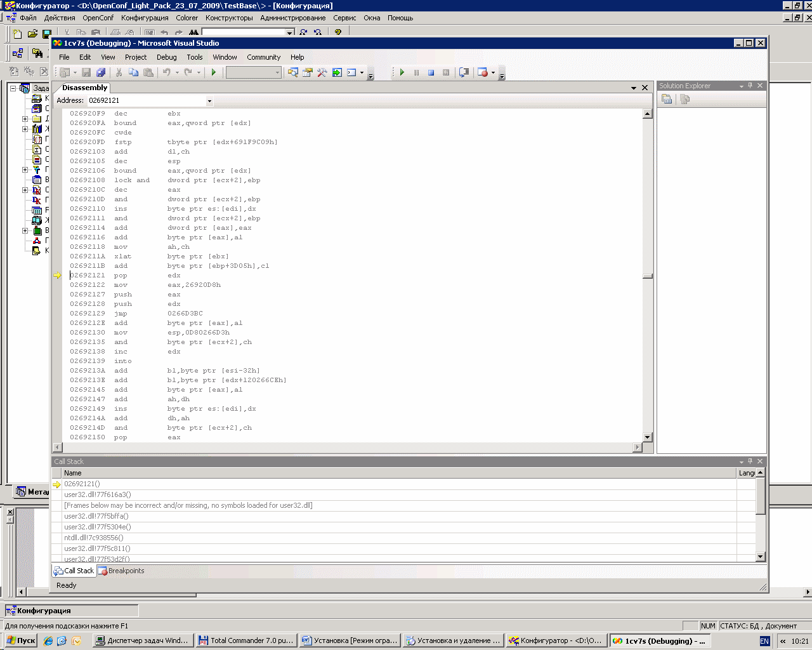Click the Properties icon in Solution Explorer

click(x=667, y=99)
